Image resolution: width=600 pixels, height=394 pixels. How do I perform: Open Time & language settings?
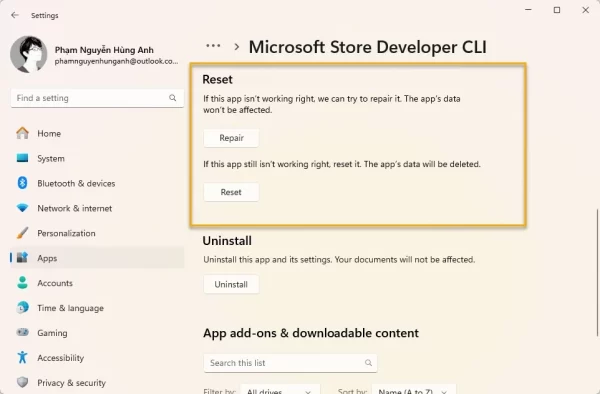tap(97, 308)
